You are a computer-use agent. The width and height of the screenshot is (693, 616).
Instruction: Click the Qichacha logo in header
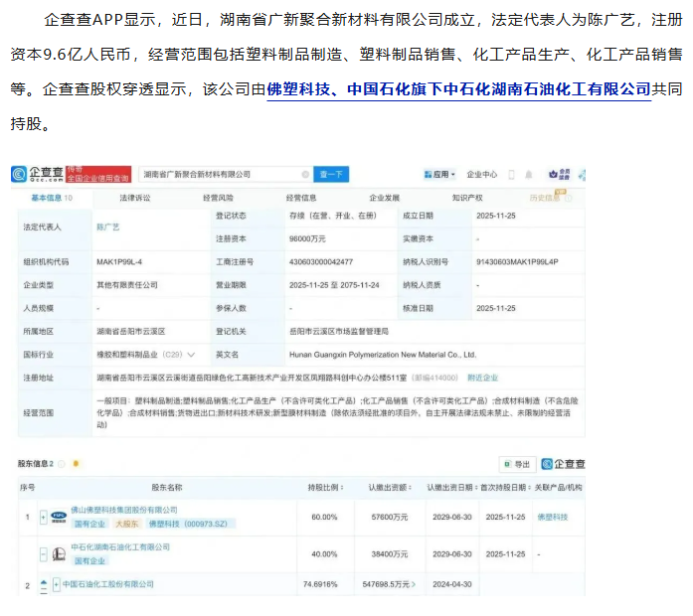click(37, 174)
